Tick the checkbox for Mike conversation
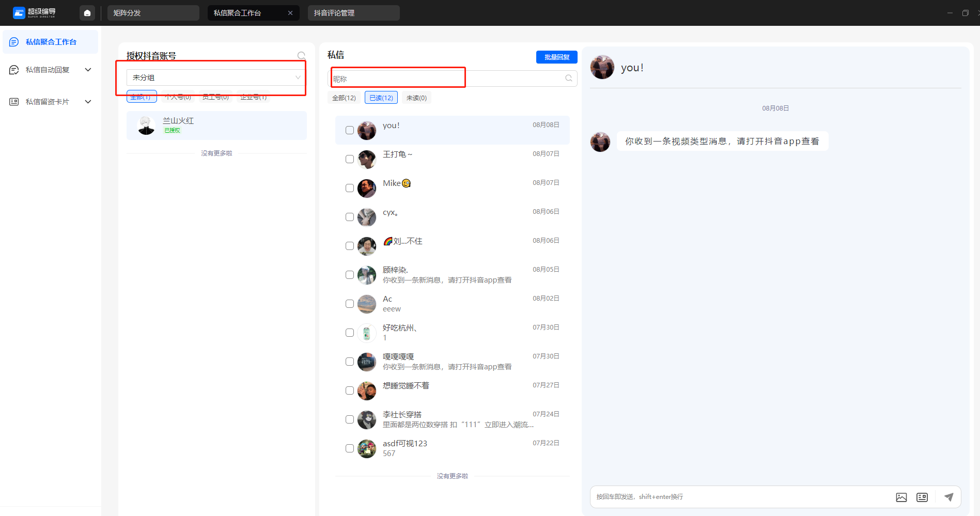 pyautogui.click(x=350, y=188)
